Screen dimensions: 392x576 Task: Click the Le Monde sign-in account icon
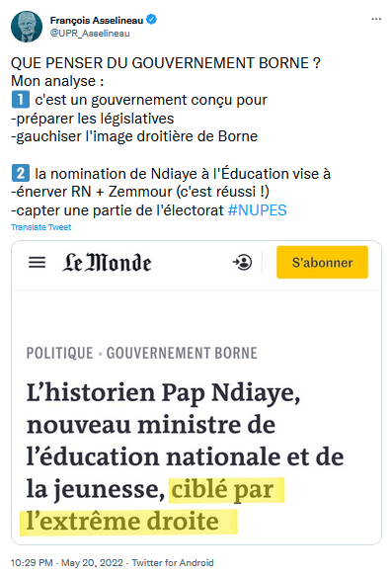[x=242, y=262]
